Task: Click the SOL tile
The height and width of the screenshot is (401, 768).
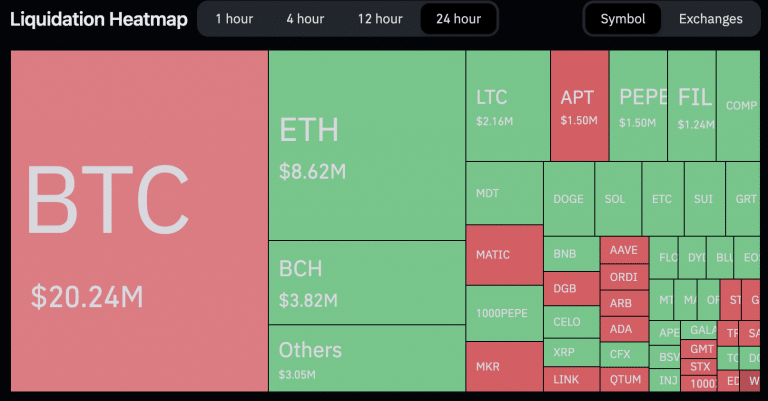Action: (x=615, y=198)
